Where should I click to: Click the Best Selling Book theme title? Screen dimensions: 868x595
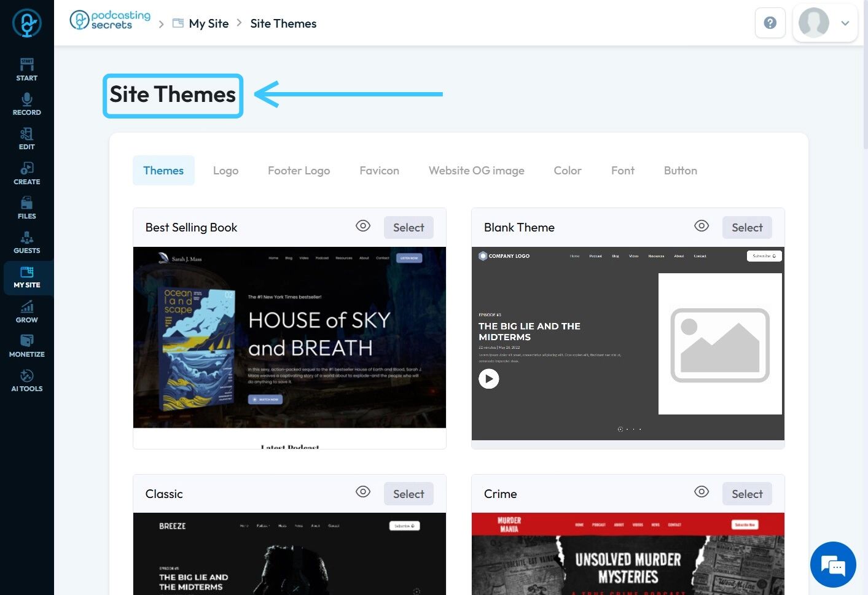[x=191, y=227]
